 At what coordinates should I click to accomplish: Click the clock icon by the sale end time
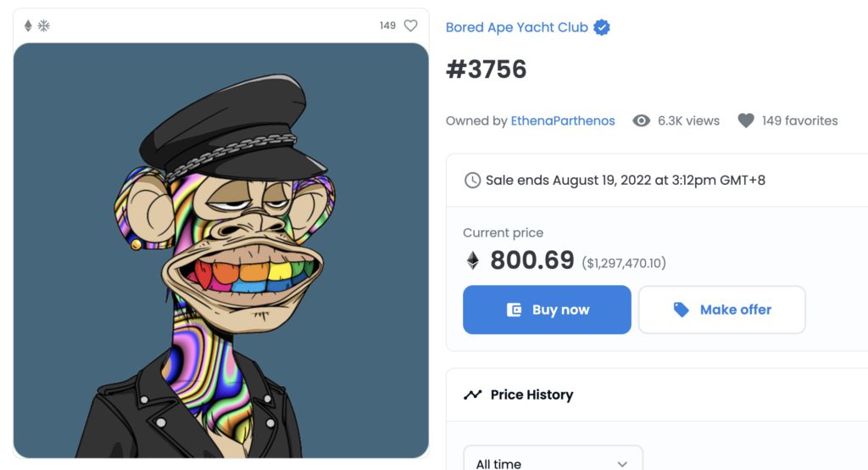[x=472, y=180]
